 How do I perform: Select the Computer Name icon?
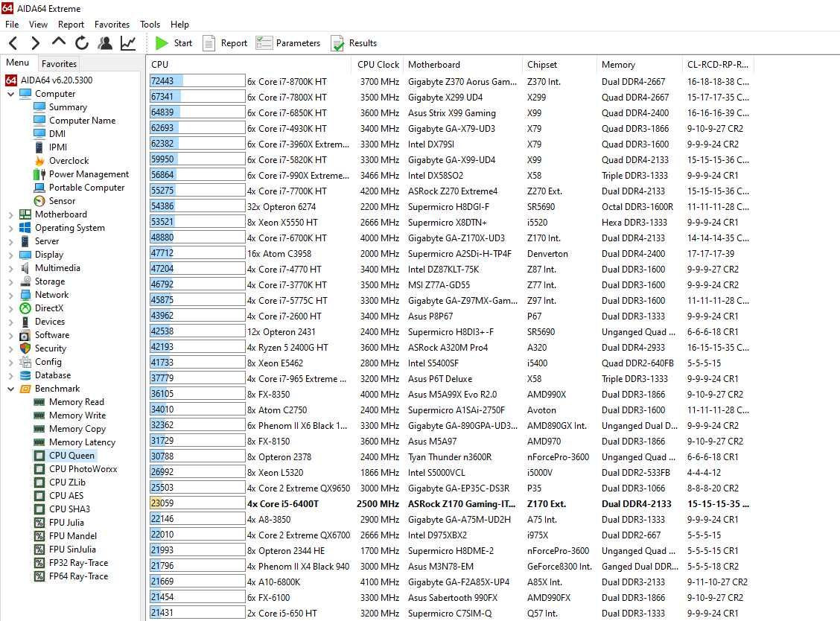click(39, 121)
